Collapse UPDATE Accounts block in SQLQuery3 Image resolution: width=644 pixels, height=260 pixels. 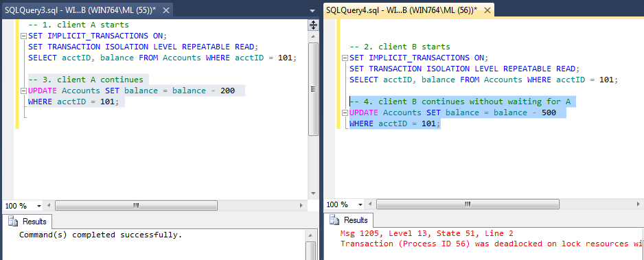tap(23, 91)
